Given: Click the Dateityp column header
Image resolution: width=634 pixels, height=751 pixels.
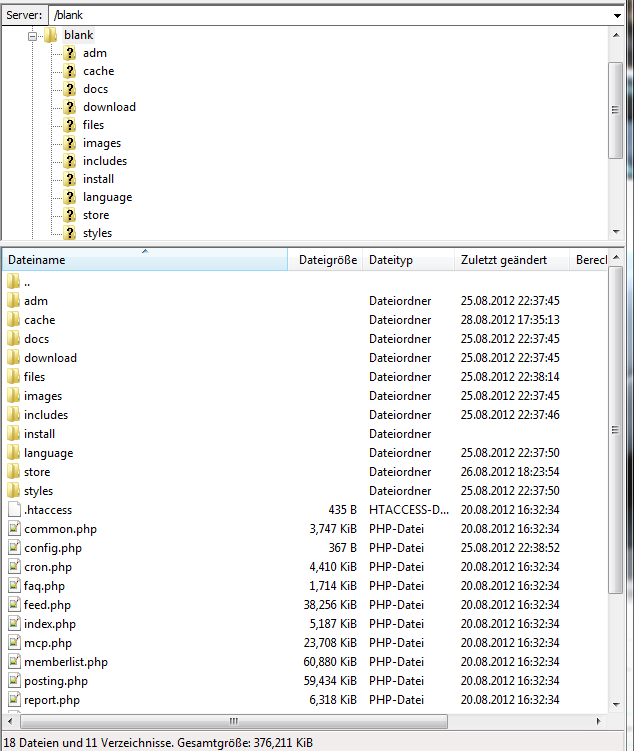Looking at the screenshot, I should (x=391, y=260).
